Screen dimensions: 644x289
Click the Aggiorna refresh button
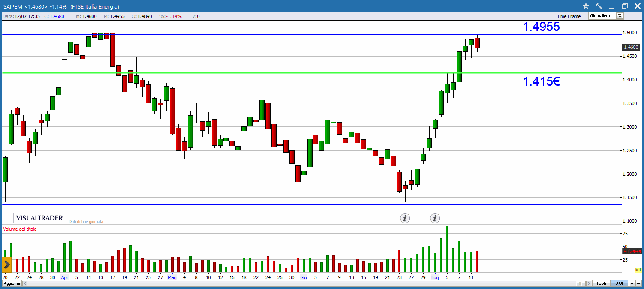coord(12,284)
